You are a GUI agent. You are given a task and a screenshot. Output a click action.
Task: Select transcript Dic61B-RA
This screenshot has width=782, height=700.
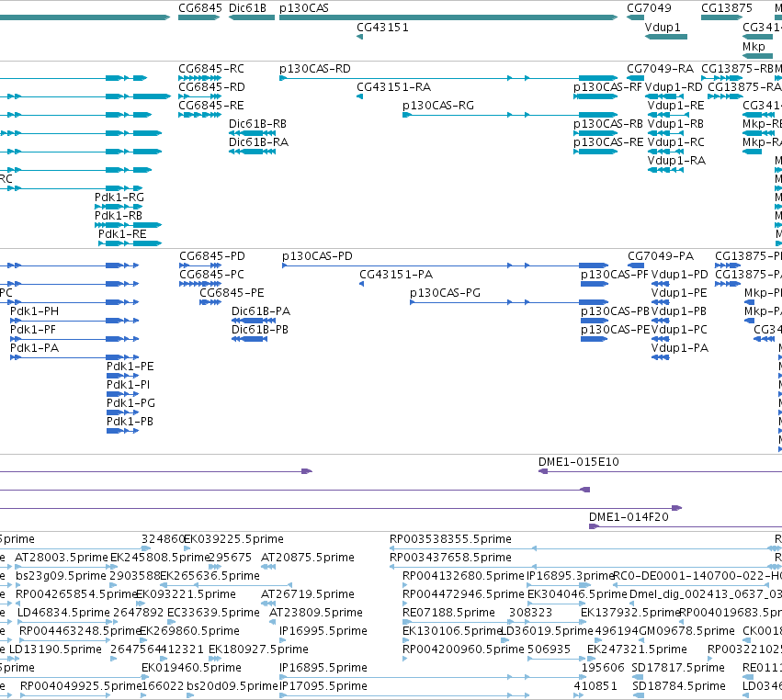258,142
